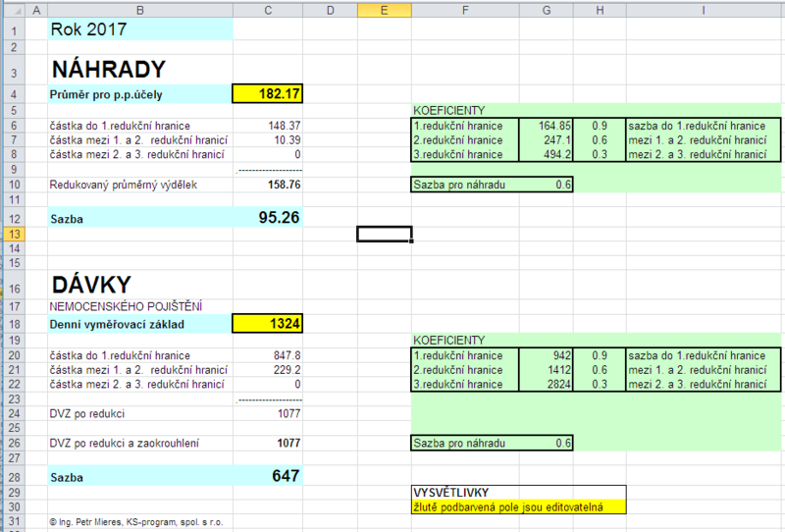Select cell with value 148.37
The height and width of the screenshot is (532, 785).
[268, 126]
